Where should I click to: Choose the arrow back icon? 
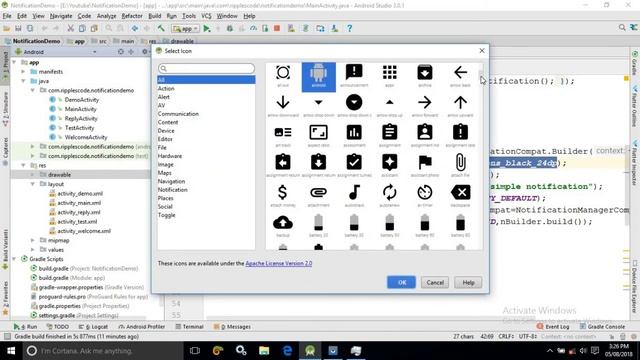(460, 73)
